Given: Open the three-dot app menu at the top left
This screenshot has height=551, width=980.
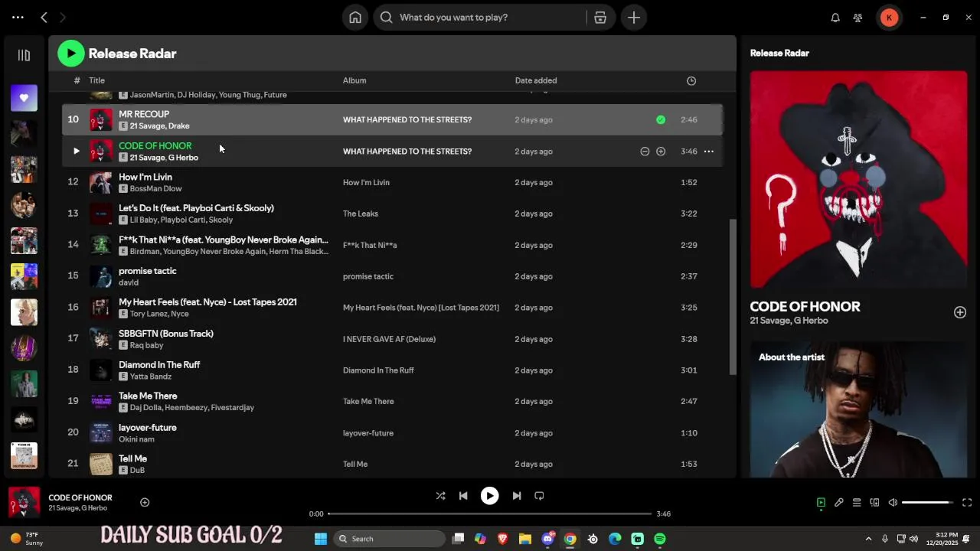Looking at the screenshot, I should pos(18,17).
